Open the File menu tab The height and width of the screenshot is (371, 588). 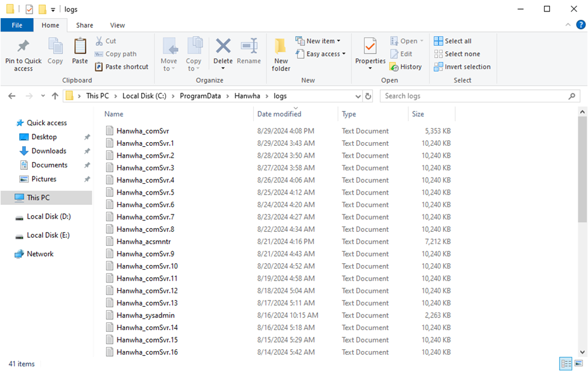coord(17,25)
